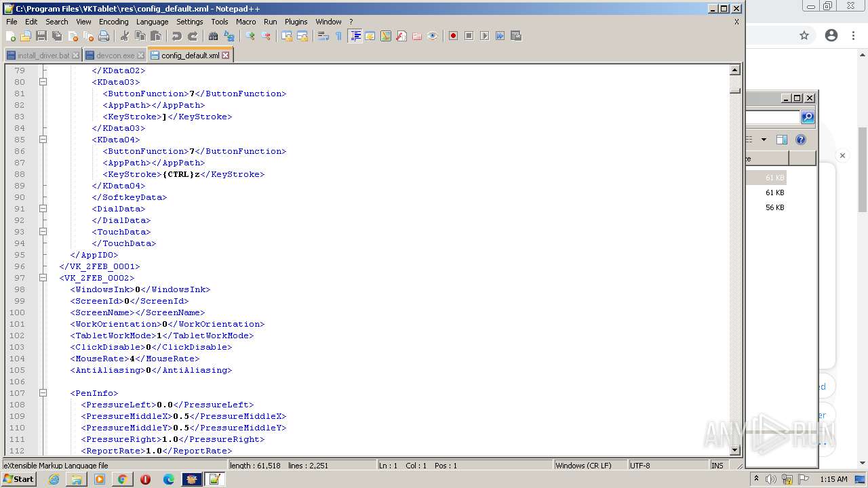Open the File menu

coord(12,22)
